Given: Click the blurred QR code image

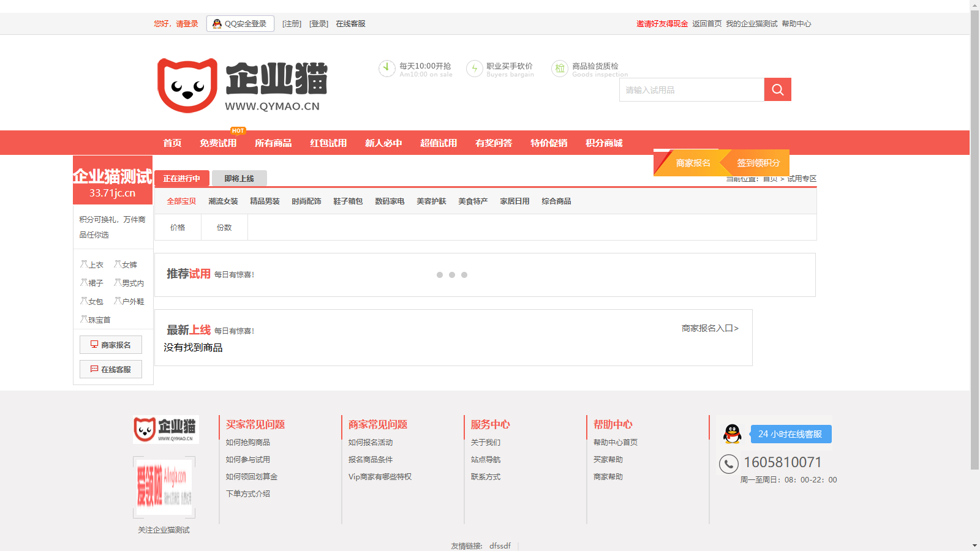Looking at the screenshot, I should pyautogui.click(x=164, y=487).
